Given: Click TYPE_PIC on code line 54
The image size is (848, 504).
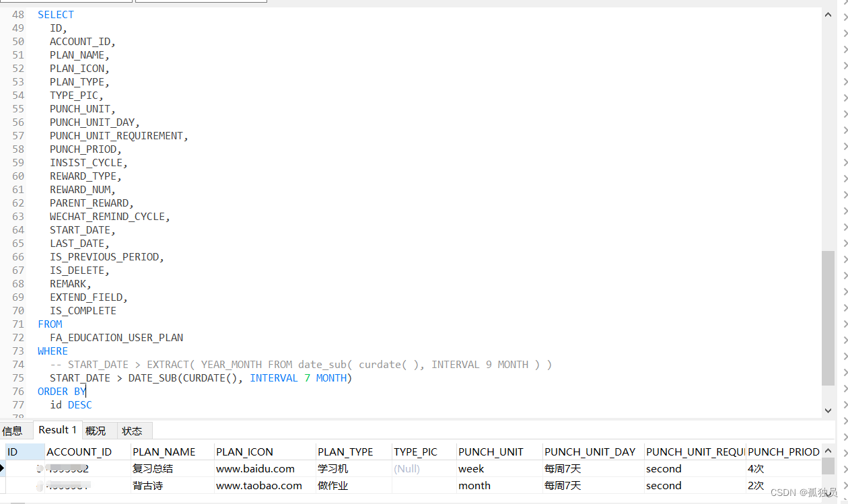Looking at the screenshot, I should click(x=74, y=95).
